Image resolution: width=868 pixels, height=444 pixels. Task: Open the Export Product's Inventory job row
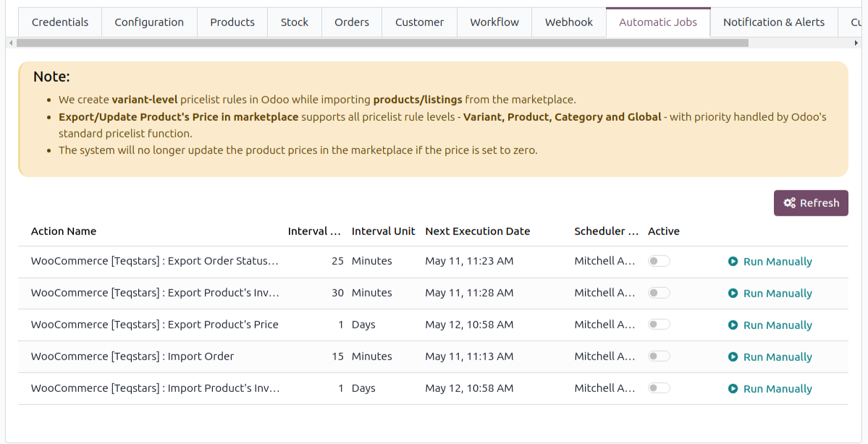click(x=433, y=293)
